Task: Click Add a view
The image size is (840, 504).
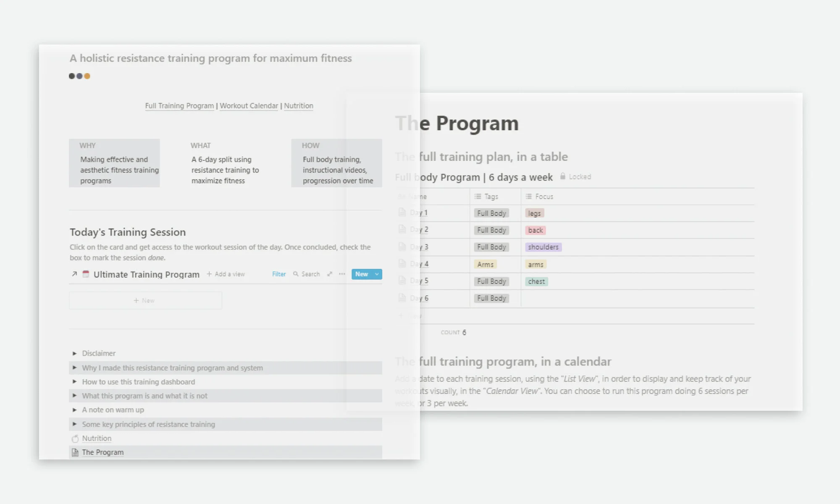Action: 226,274
